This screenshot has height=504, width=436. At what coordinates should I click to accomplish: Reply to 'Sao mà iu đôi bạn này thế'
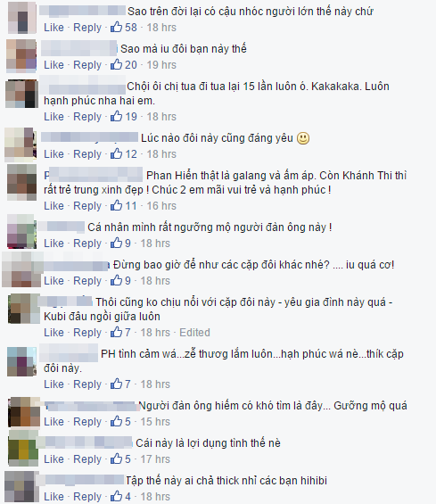[x=87, y=65]
